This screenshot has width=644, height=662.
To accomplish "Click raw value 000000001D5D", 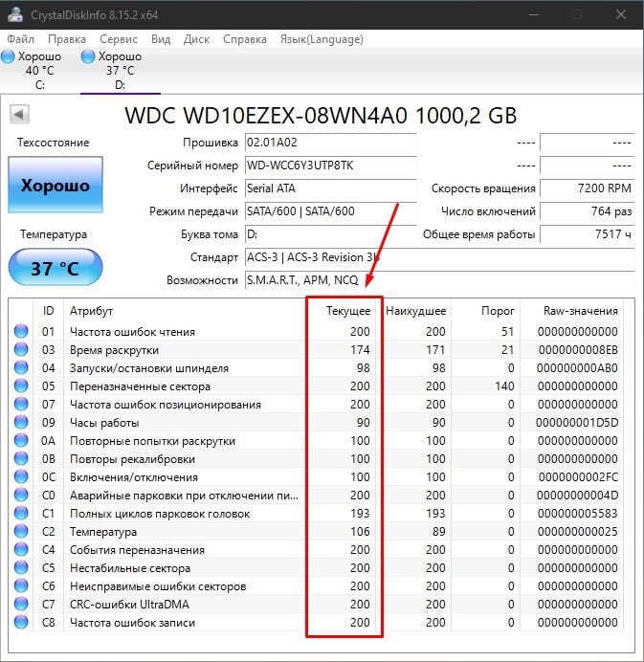I will (577, 422).
